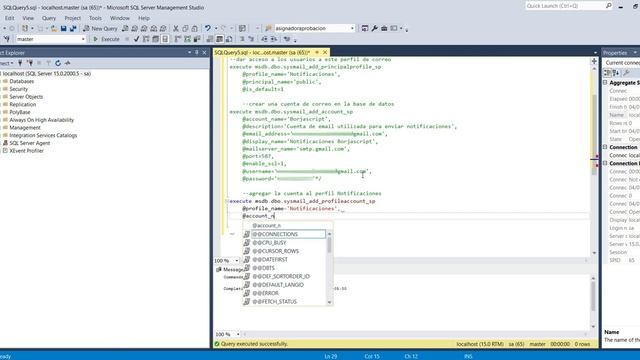Toggle Include Live Query Statistics
The width and height of the screenshot is (640, 360).
tap(187, 39)
